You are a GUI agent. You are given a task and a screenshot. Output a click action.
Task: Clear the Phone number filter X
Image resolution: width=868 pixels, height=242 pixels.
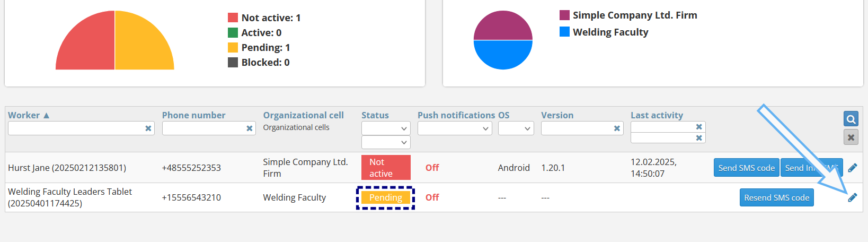coord(250,128)
